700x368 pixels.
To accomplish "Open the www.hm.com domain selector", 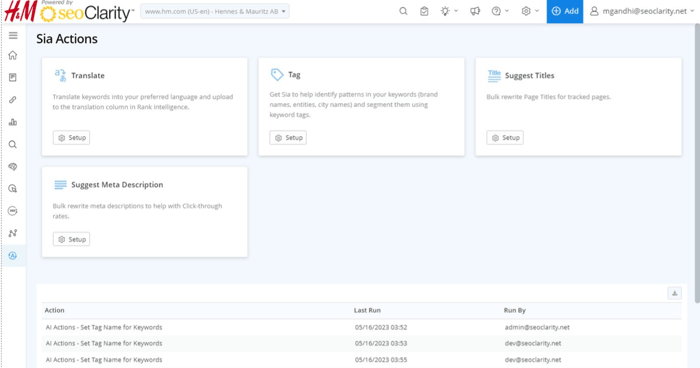I will click(215, 11).
